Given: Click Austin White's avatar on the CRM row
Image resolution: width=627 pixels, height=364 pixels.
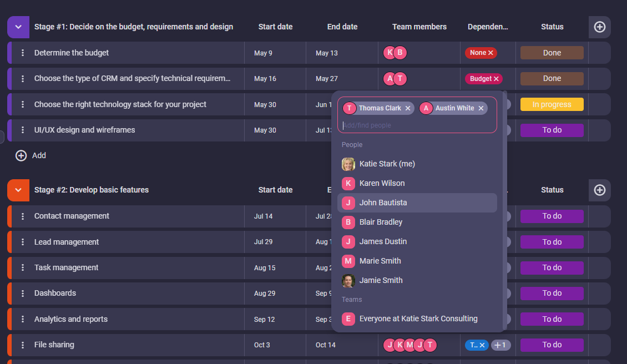Looking at the screenshot, I should point(390,78).
